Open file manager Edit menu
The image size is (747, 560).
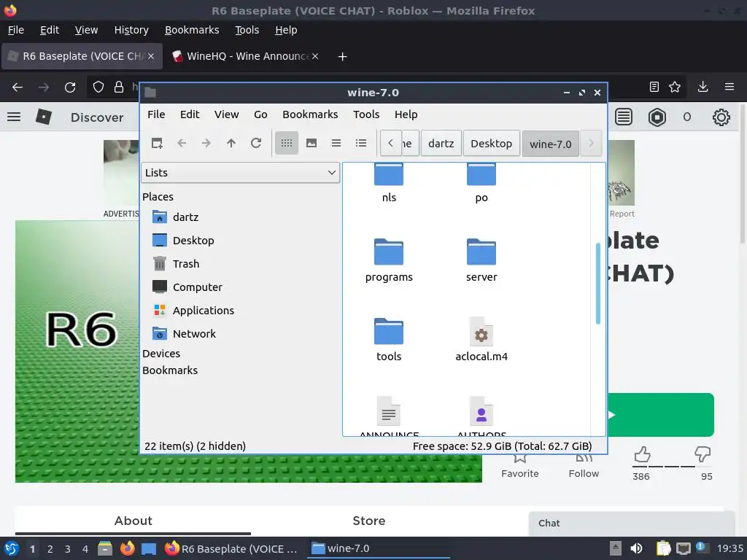pyautogui.click(x=190, y=114)
